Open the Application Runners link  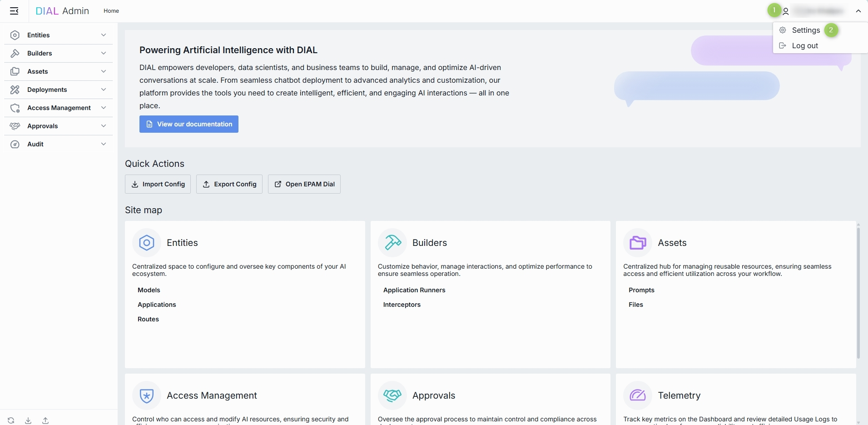tap(414, 290)
